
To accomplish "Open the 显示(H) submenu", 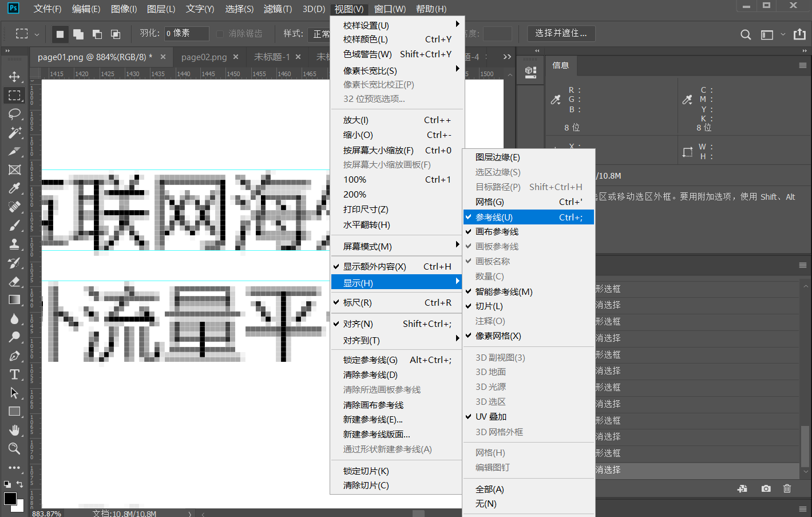I will [397, 283].
